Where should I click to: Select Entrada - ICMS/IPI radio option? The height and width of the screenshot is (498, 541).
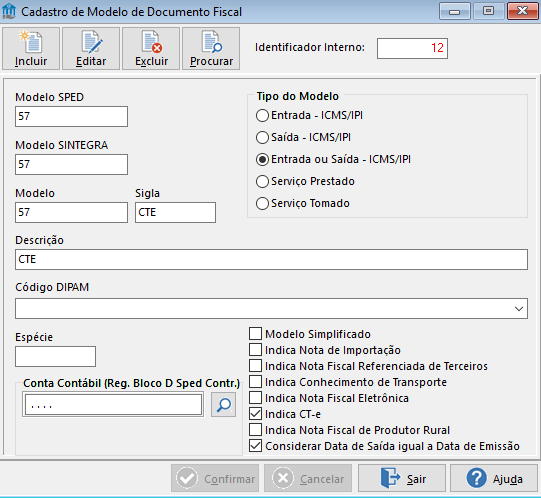point(262,115)
